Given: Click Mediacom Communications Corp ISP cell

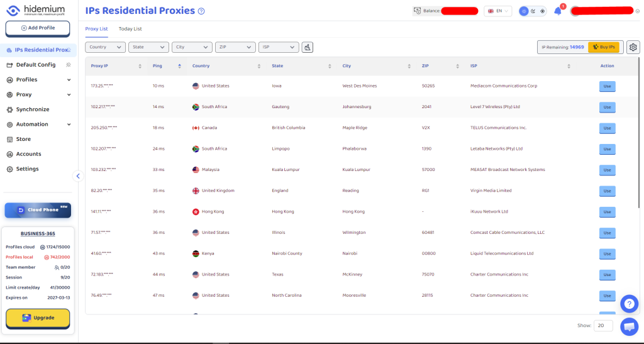Looking at the screenshot, I should 504,86.
